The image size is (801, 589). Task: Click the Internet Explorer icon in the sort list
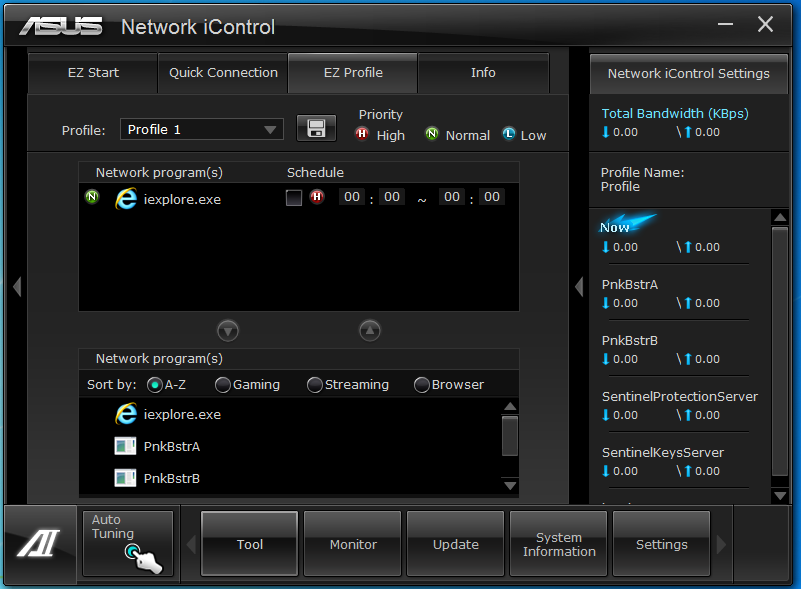(126, 413)
